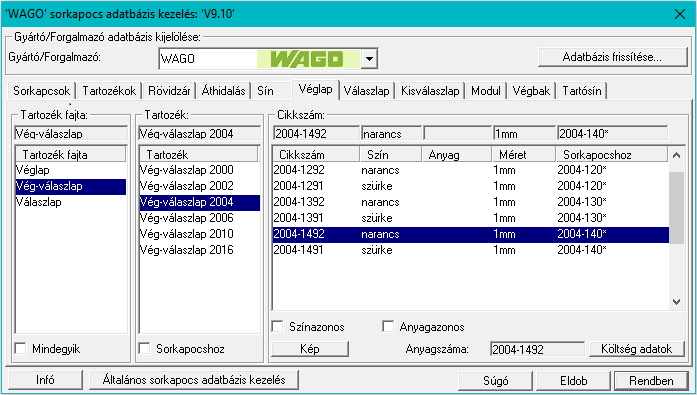Click the empty Anyag field

[457, 133]
